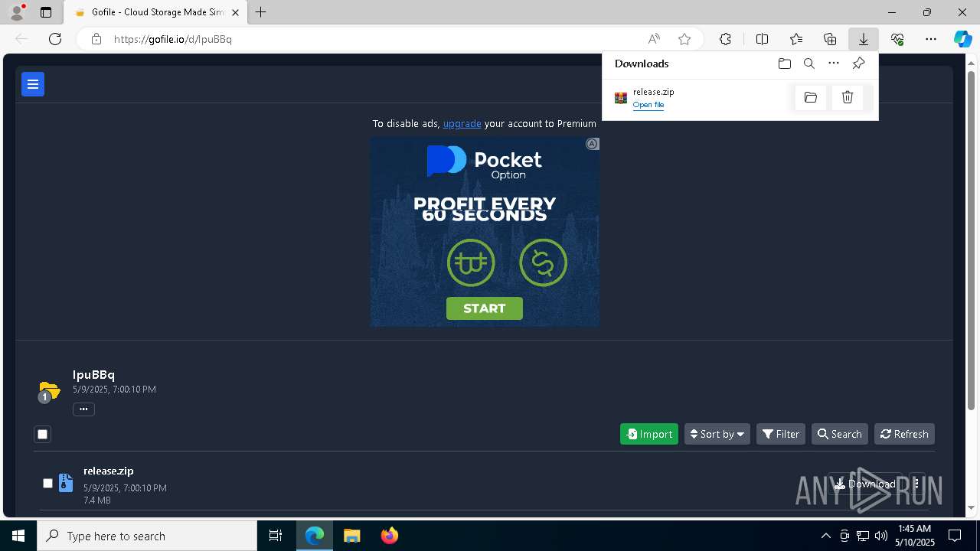
Task: Open volume control in system tray
Action: [881, 536]
